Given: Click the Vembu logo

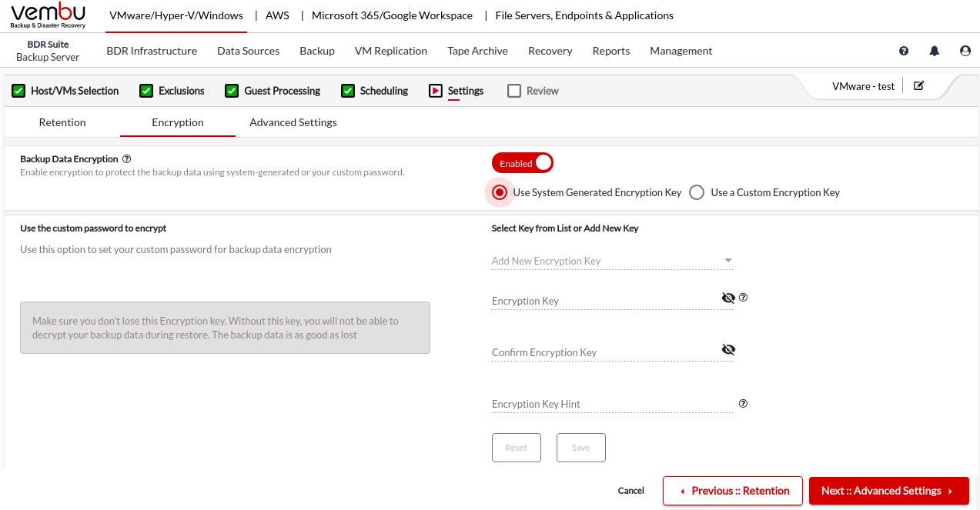Looking at the screenshot, I should click(x=48, y=15).
